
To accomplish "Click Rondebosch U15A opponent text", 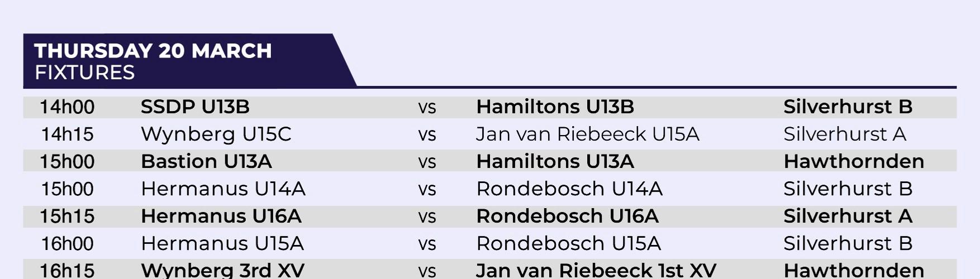I will coord(568,243).
